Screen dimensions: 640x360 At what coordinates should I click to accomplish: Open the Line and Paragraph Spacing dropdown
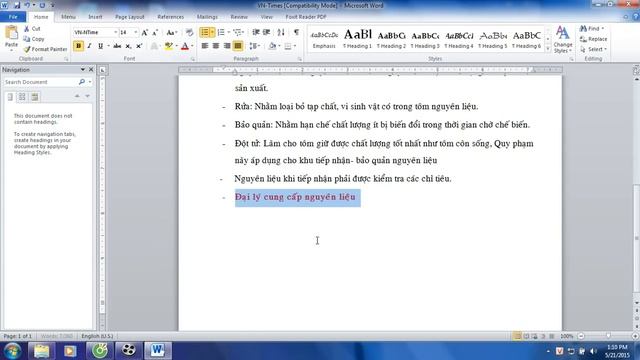(255, 46)
